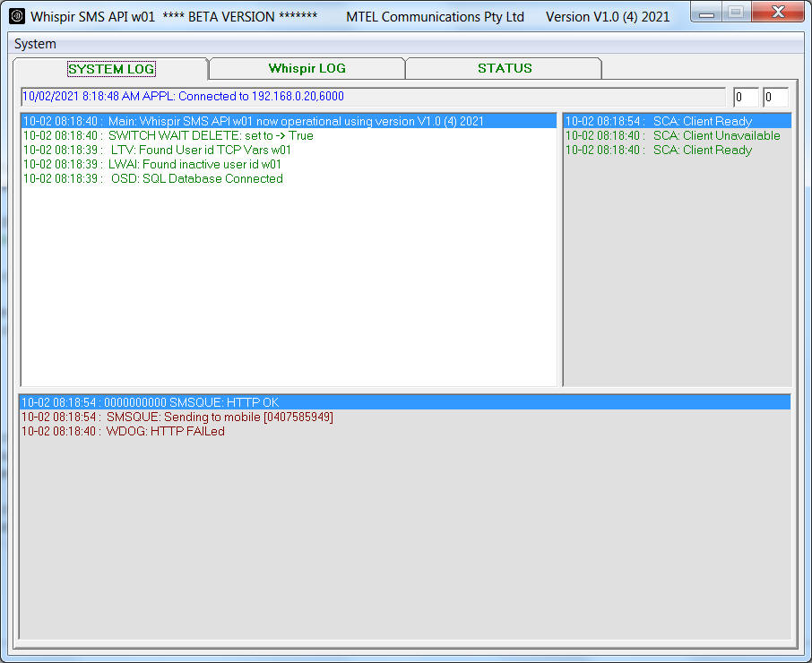Switch to the Whispir LOG tab
The height and width of the screenshot is (663, 812).
307,68
